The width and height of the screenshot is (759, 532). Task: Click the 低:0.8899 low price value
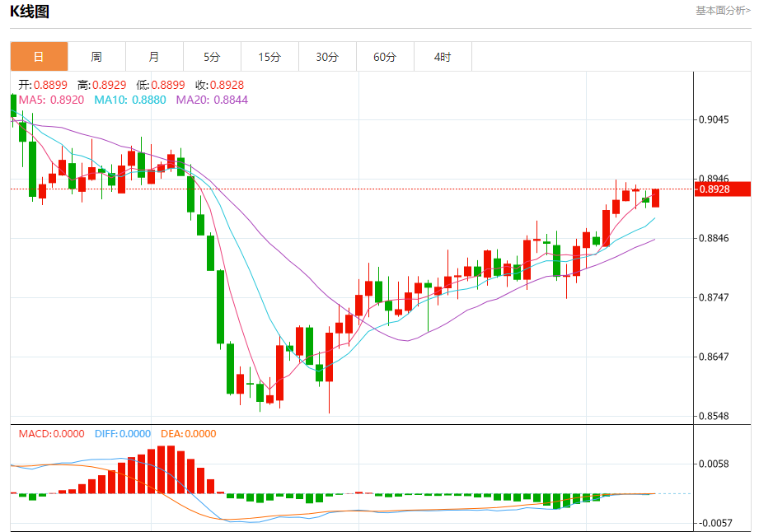click(161, 85)
